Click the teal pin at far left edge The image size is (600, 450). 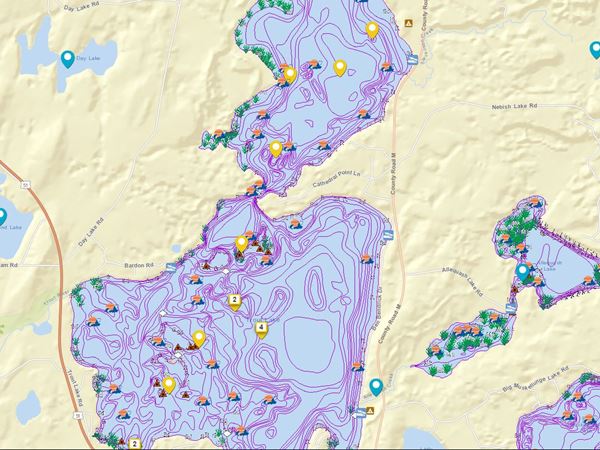tap(2, 216)
